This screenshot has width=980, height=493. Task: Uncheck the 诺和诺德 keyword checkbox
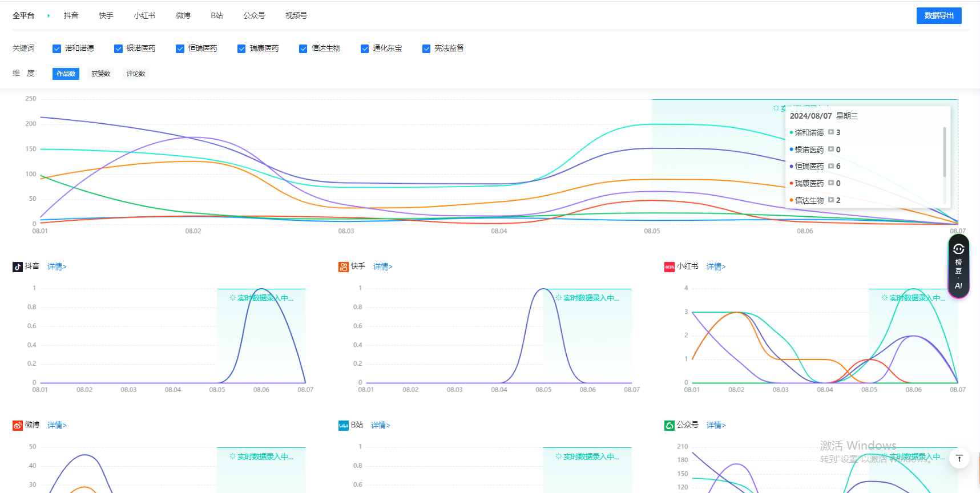57,49
